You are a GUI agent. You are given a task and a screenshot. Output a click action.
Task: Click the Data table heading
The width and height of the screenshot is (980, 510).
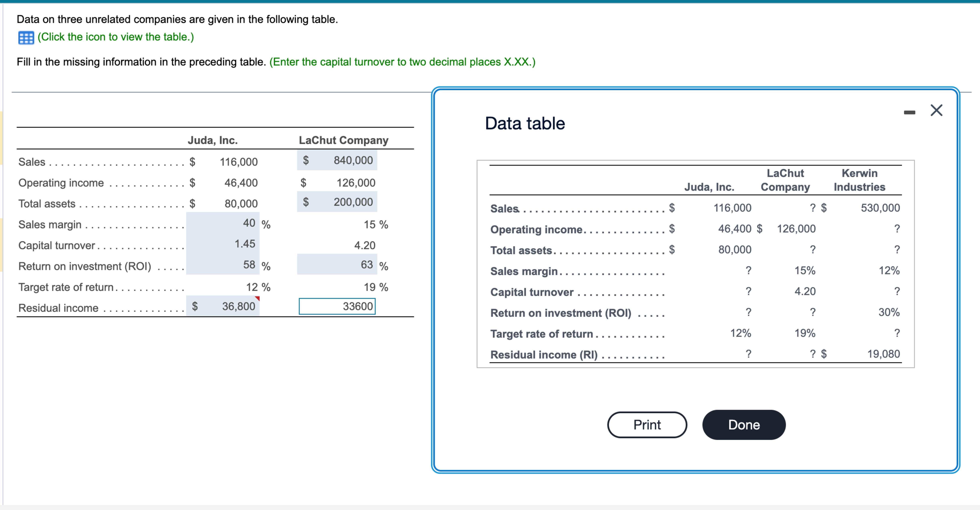click(x=525, y=123)
